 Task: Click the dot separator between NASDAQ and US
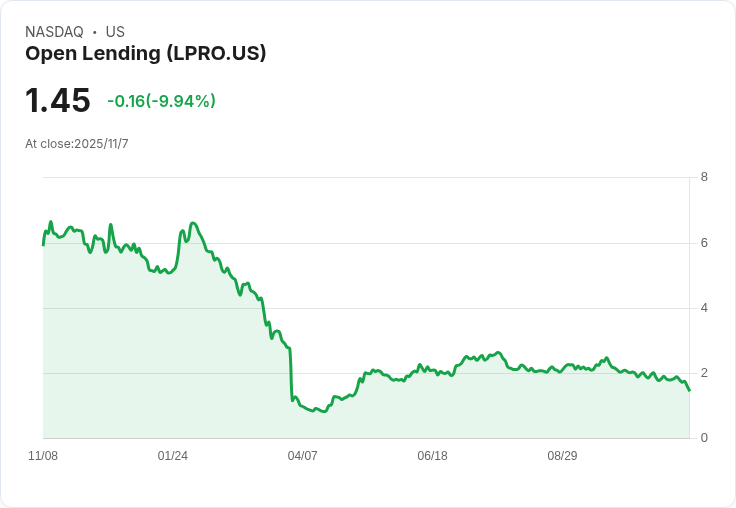coord(95,32)
